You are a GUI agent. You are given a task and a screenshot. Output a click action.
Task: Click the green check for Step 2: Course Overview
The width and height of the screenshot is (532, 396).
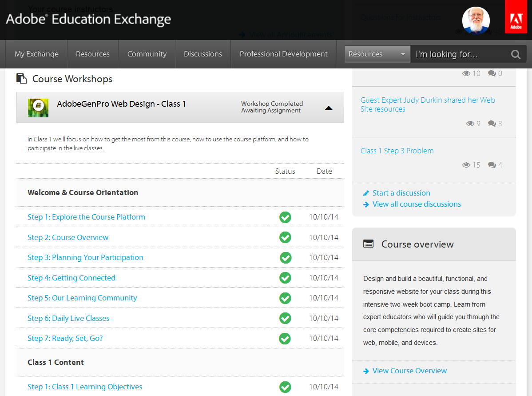[x=286, y=237]
